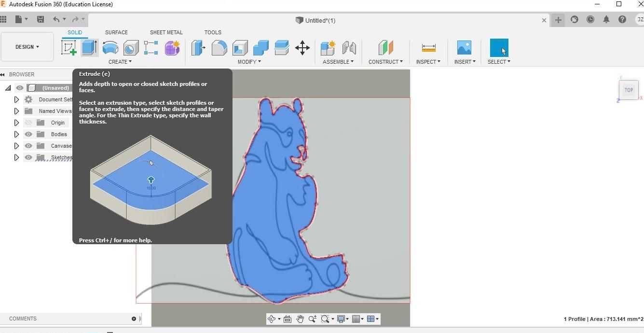
Task: Click the New Component icon
Action: click(328, 48)
